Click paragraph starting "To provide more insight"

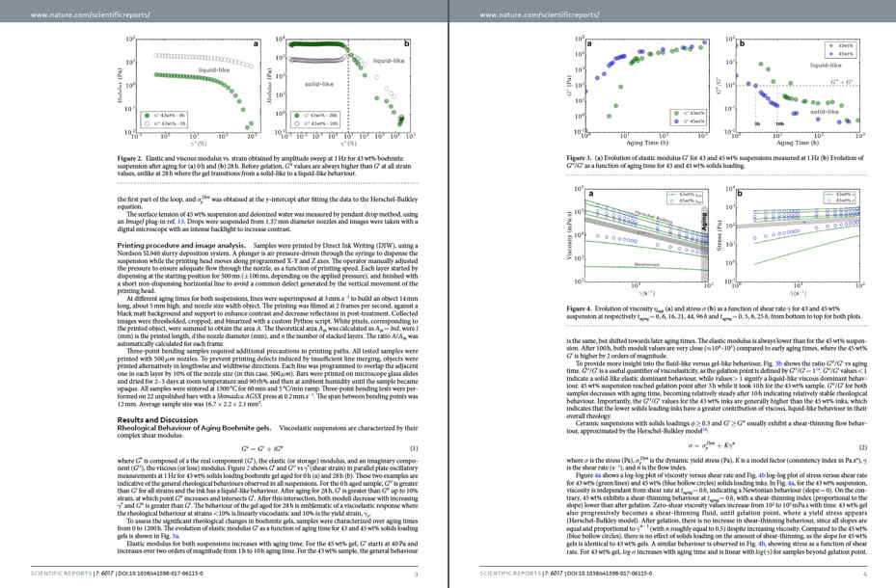click(717, 389)
